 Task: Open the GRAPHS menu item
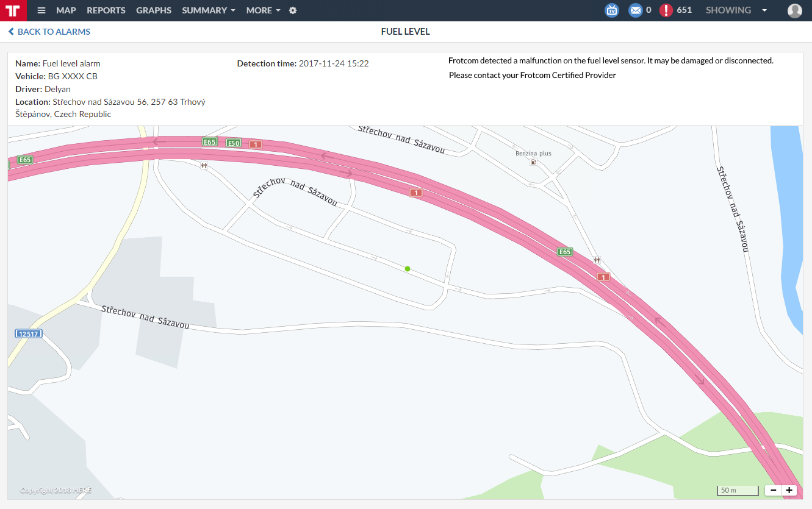(154, 10)
